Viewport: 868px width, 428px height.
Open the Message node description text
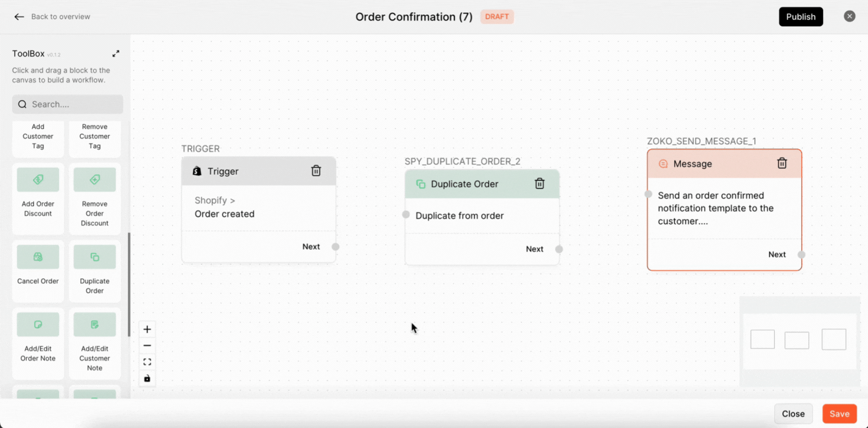[x=716, y=208]
